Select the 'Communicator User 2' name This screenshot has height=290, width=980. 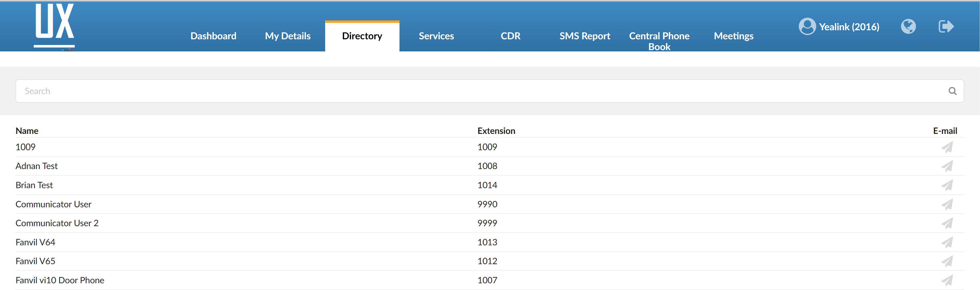pyautogui.click(x=57, y=223)
